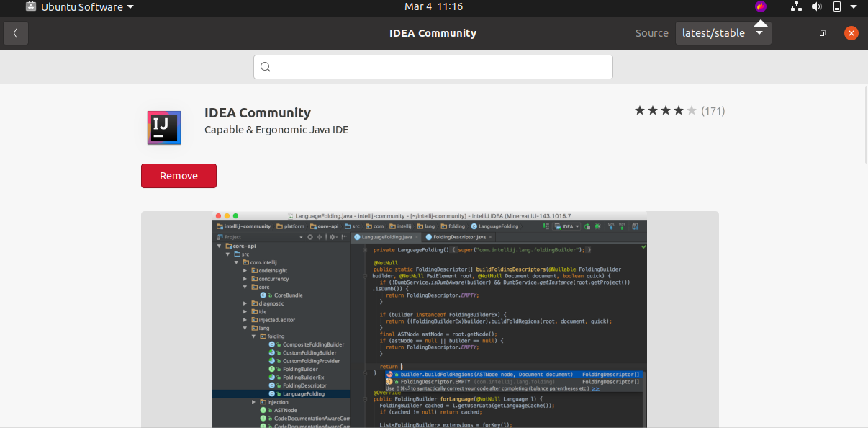The image size is (868, 428).
Task: Click the star rating of the app
Action: pos(666,111)
